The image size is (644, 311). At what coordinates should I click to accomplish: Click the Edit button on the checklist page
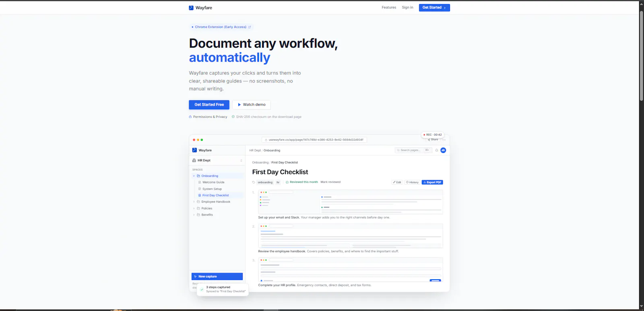coord(397,182)
